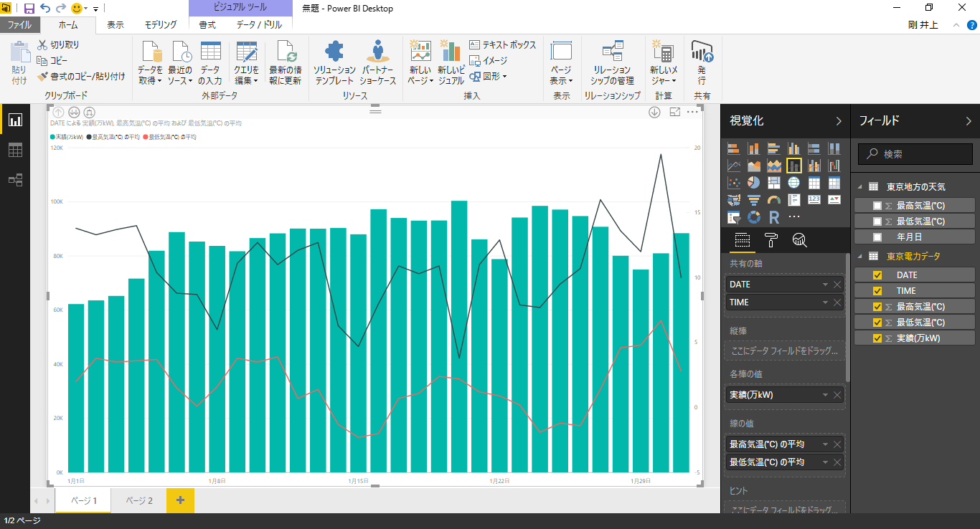The image size is (980, 529).
Task: Collapse the 東京電力データ table
Action: click(x=860, y=256)
